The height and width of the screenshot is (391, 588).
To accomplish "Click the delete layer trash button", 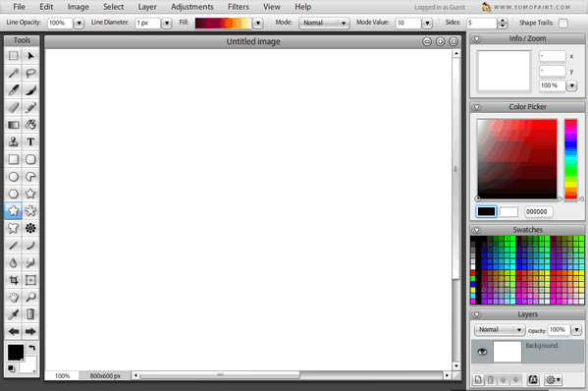I will (491, 380).
